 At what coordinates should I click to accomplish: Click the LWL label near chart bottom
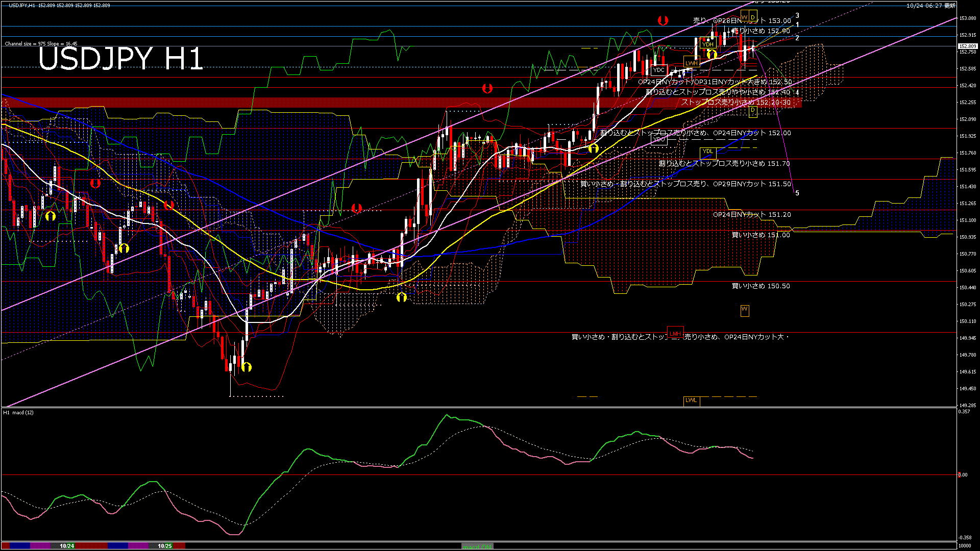[x=691, y=400]
